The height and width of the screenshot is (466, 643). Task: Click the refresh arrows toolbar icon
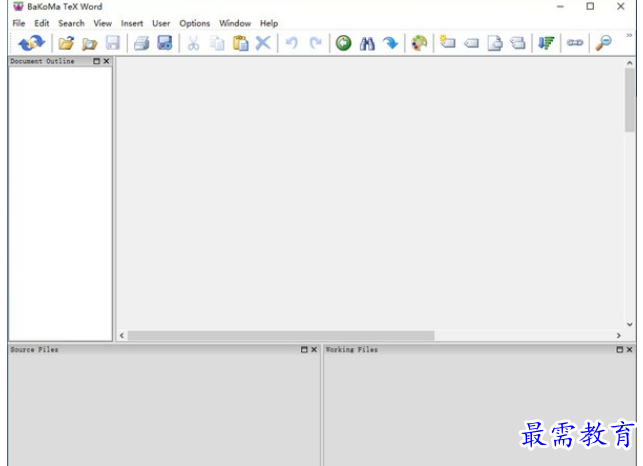pyautogui.click(x=32, y=43)
